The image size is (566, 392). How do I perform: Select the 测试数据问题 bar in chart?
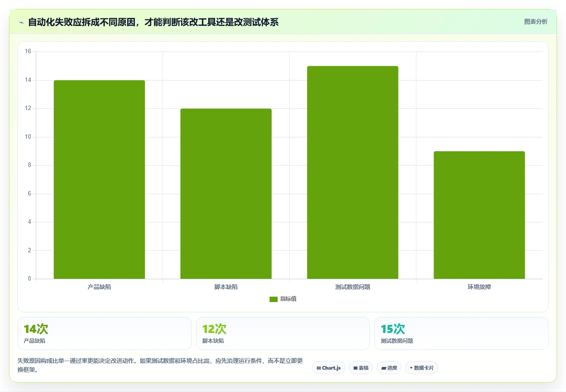click(353, 172)
